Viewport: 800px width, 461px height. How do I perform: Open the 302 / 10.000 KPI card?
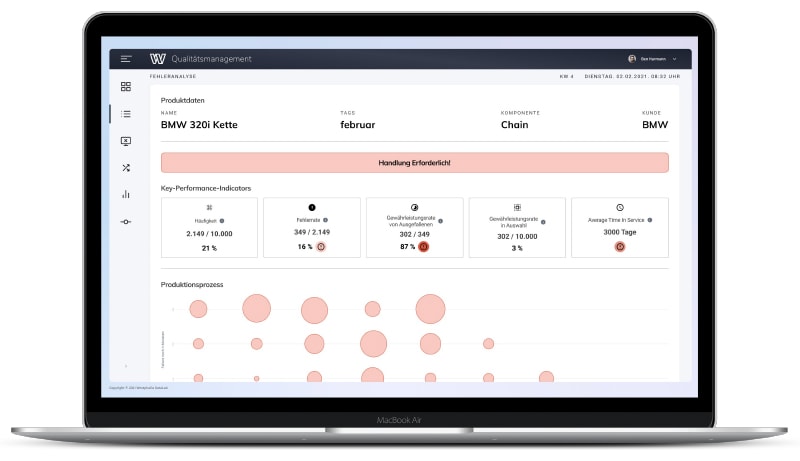tap(517, 227)
